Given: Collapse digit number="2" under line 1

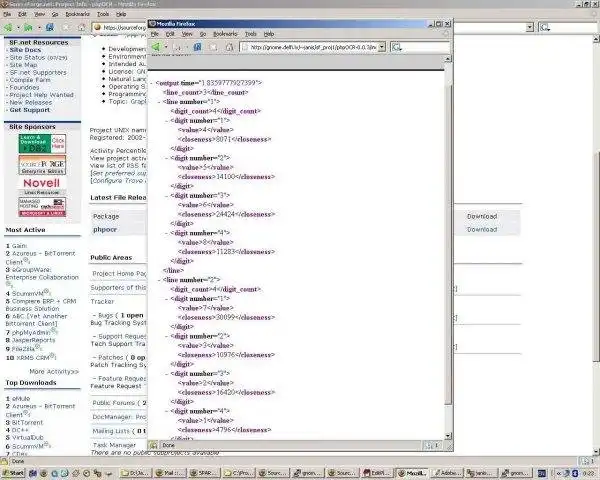Looking at the screenshot, I should (x=167, y=158).
